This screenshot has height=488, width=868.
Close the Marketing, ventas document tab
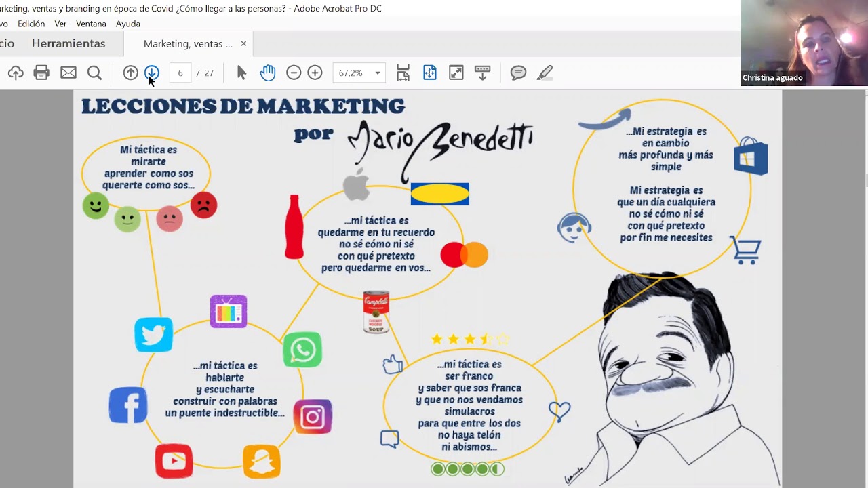(243, 43)
